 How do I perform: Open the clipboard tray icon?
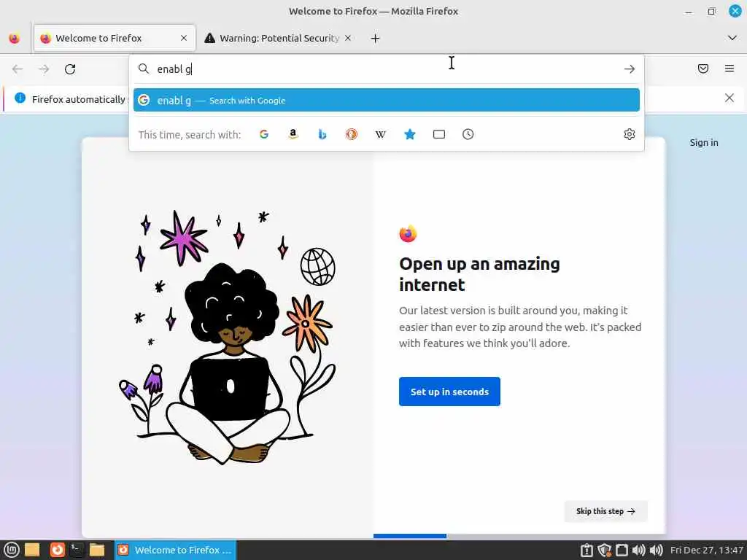(587, 550)
